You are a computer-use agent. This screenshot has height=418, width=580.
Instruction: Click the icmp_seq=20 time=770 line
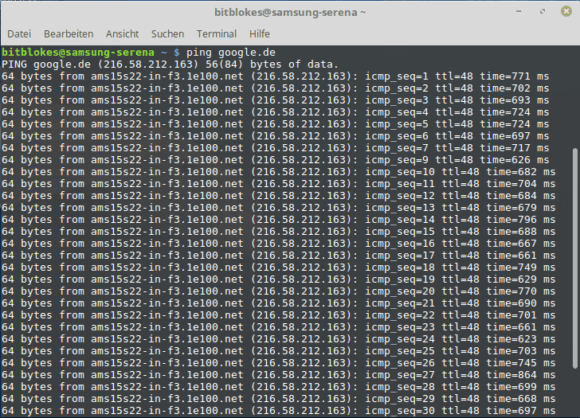[x=279, y=291]
